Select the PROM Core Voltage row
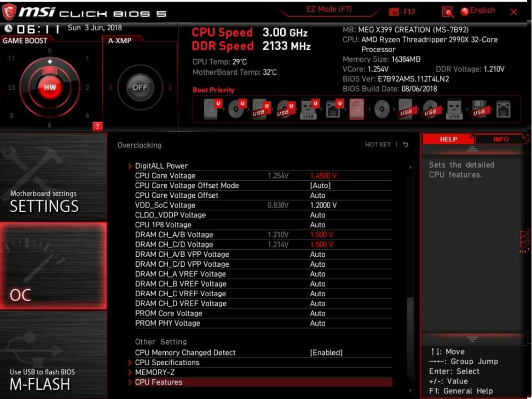Viewport: 532px width, 399px height. point(263,313)
